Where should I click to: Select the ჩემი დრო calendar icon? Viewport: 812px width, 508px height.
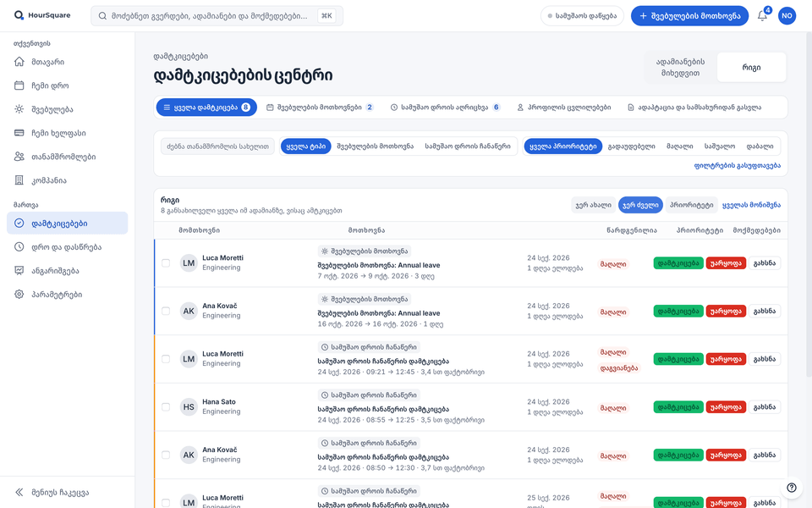click(19, 86)
